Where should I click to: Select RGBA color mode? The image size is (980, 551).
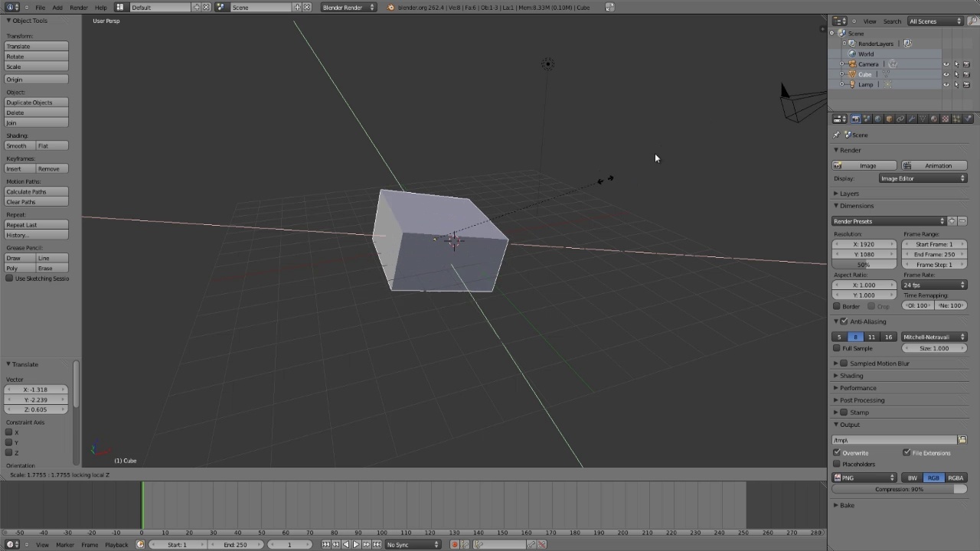tap(955, 478)
